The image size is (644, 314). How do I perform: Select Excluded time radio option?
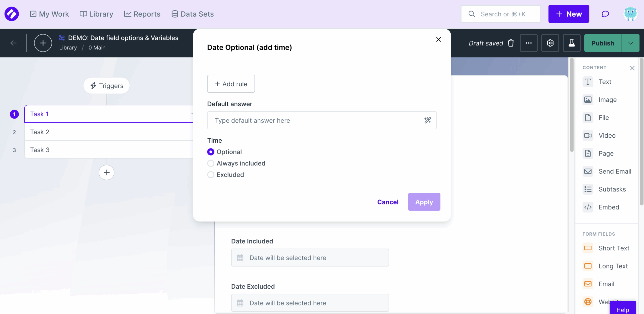211,175
